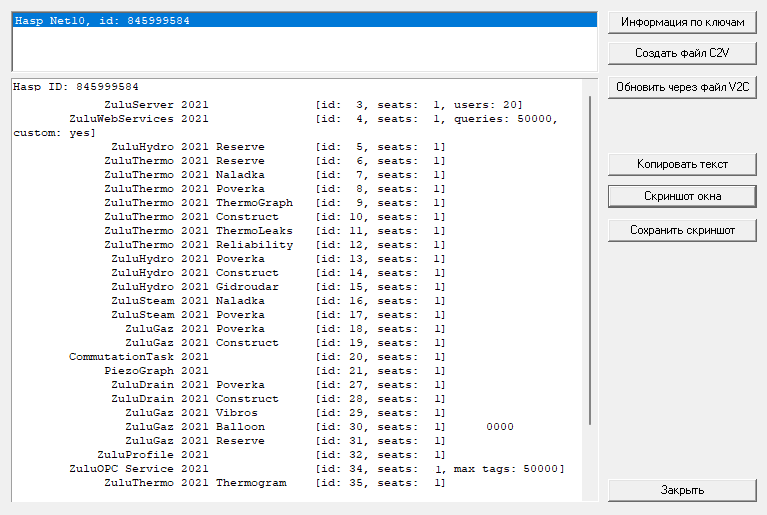The height and width of the screenshot is (515, 767).
Task: Click the 'Информация по ключам' button
Action: tap(682, 22)
